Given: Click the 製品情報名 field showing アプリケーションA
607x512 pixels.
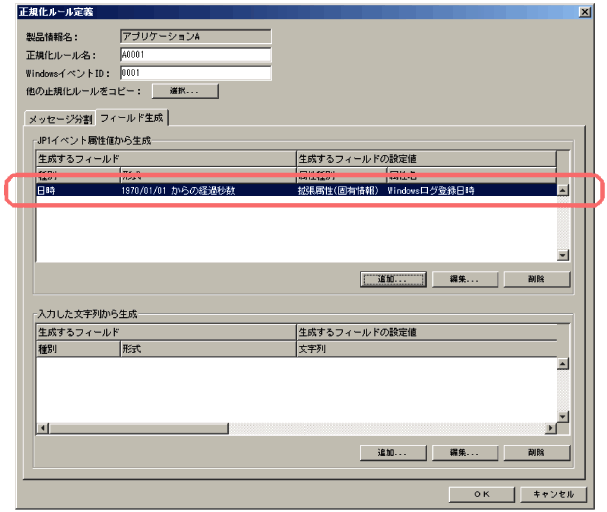Looking at the screenshot, I should click(195, 36).
